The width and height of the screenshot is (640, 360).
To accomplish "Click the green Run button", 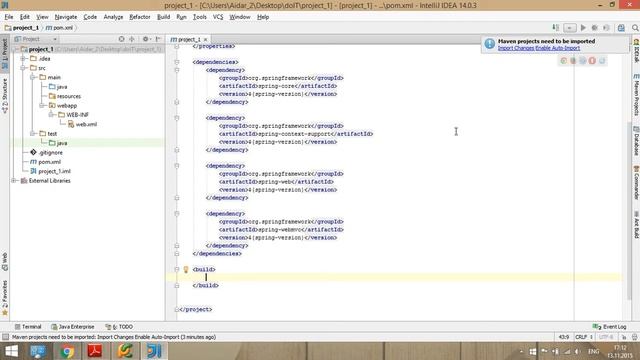I will coord(583,28).
